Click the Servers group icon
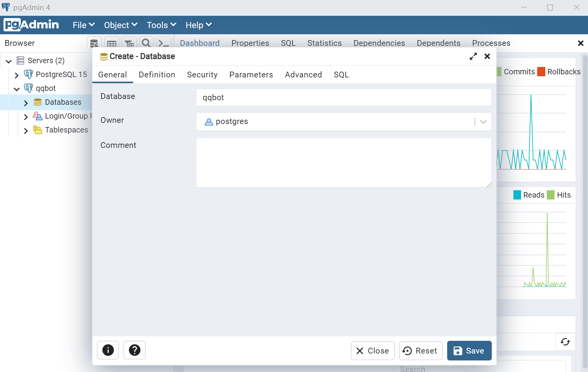The image size is (588, 372). point(20,60)
